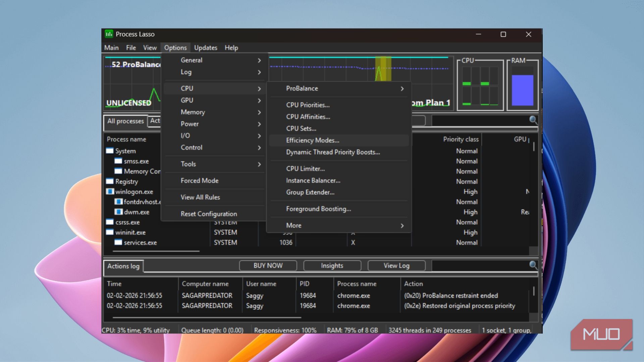Click the RAM usage meter bar
Viewport: 644px width, 362px height.
pyautogui.click(x=522, y=90)
